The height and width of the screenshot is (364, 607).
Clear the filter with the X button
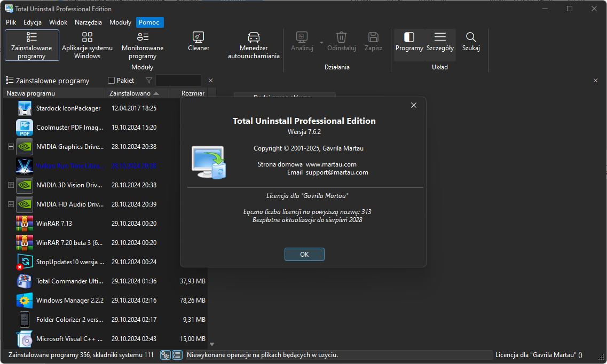[210, 81]
